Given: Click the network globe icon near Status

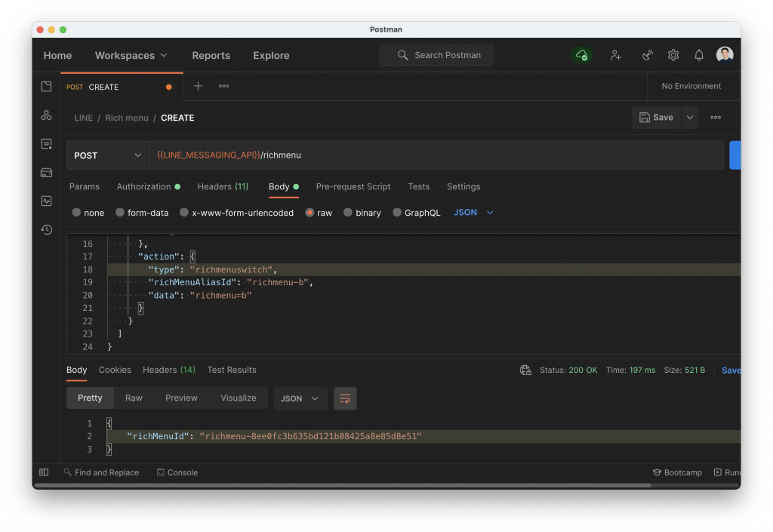Looking at the screenshot, I should click(x=525, y=371).
